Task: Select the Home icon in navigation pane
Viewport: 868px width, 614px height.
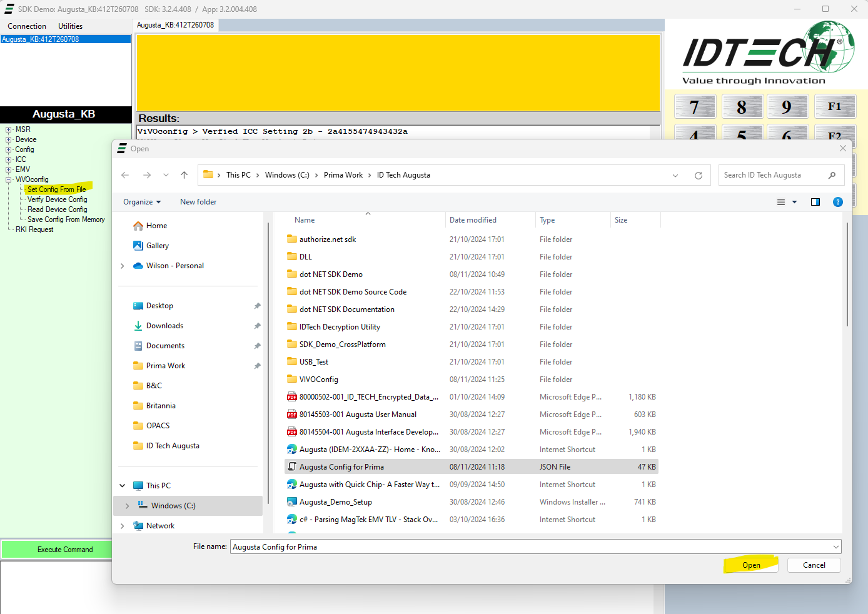Action: [138, 226]
